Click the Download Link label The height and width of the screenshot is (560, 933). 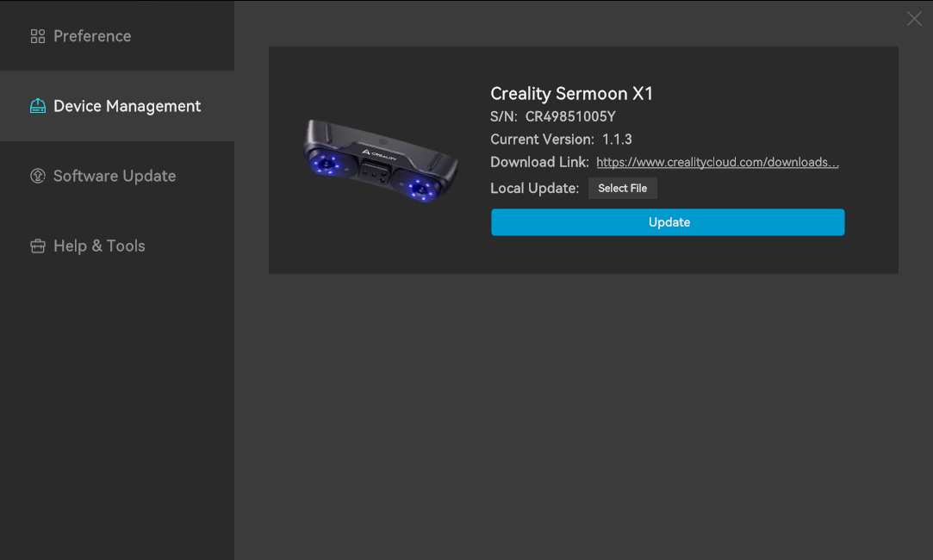(539, 163)
